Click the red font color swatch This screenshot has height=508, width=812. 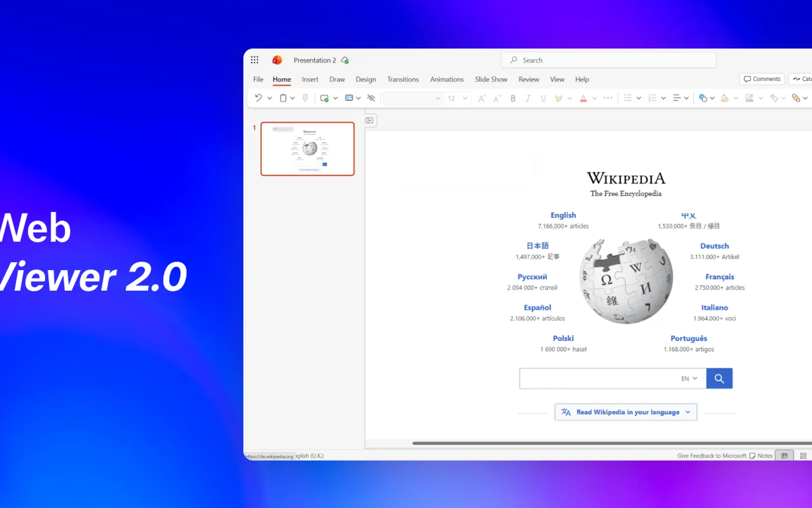pos(584,98)
